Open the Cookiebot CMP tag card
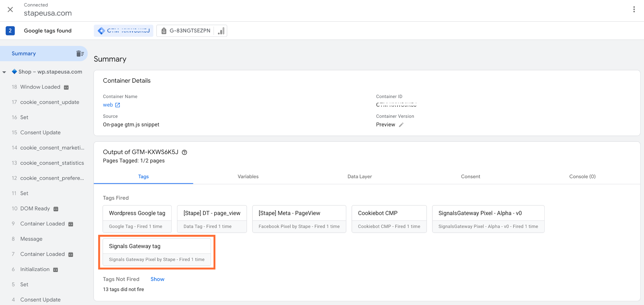 tap(389, 219)
